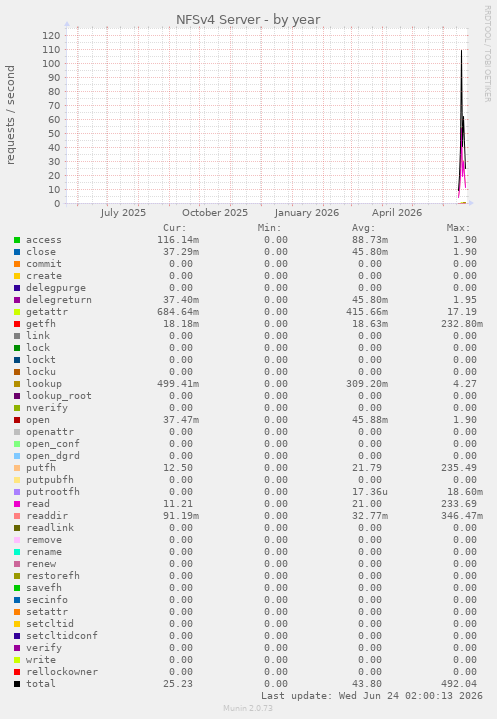Click the Last update timestamp text

click(x=372, y=696)
